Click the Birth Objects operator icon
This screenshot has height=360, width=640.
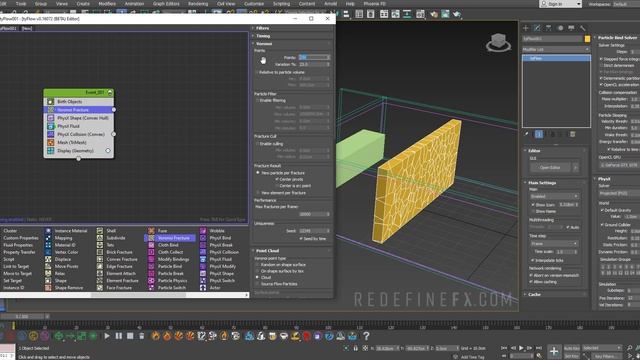(51, 102)
